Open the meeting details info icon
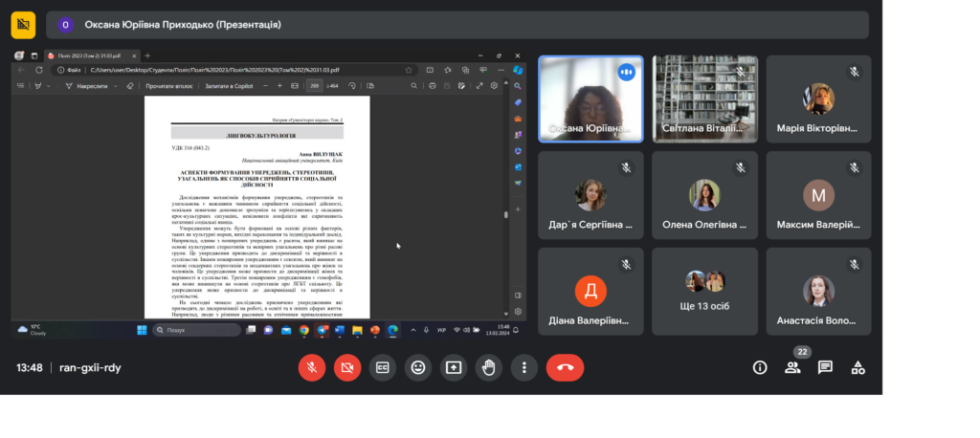The image size is (980, 438). (760, 367)
